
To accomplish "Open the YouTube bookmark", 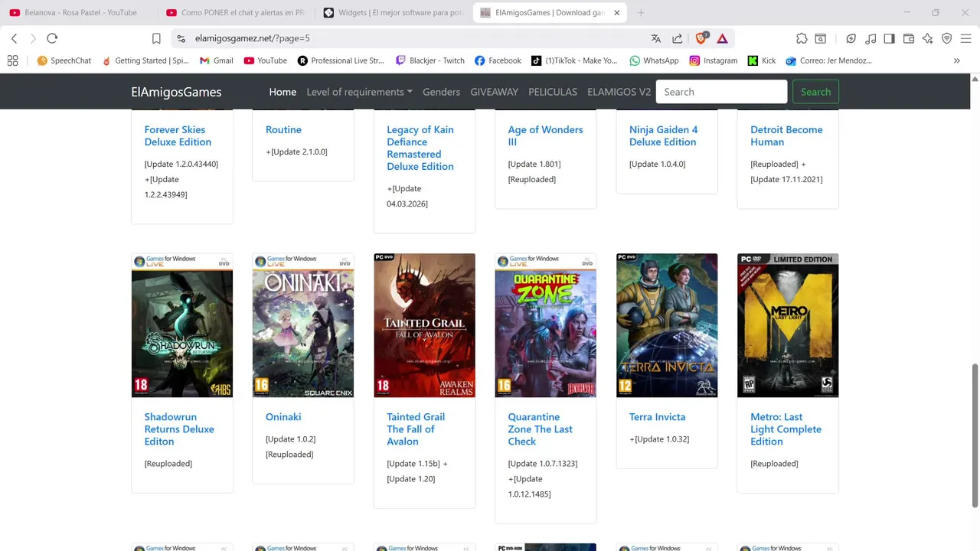I will click(265, 60).
